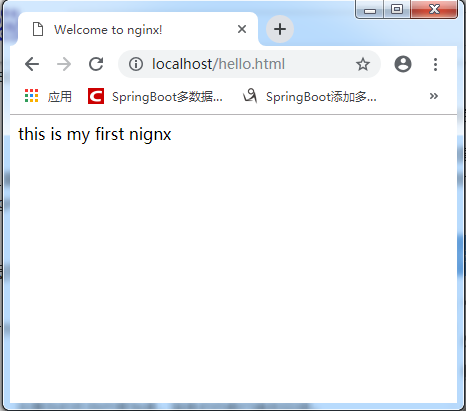
Task: Maximize the browser window
Action: (397, 9)
